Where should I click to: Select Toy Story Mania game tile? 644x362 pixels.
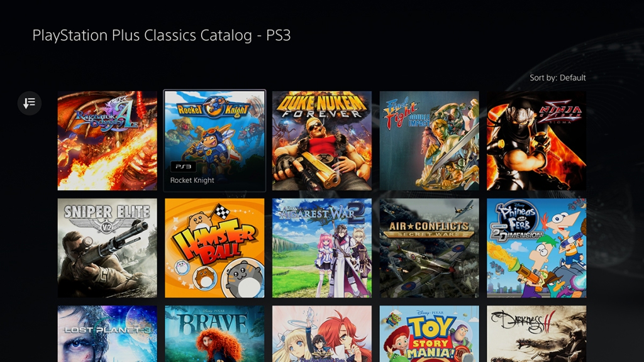(429, 334)
